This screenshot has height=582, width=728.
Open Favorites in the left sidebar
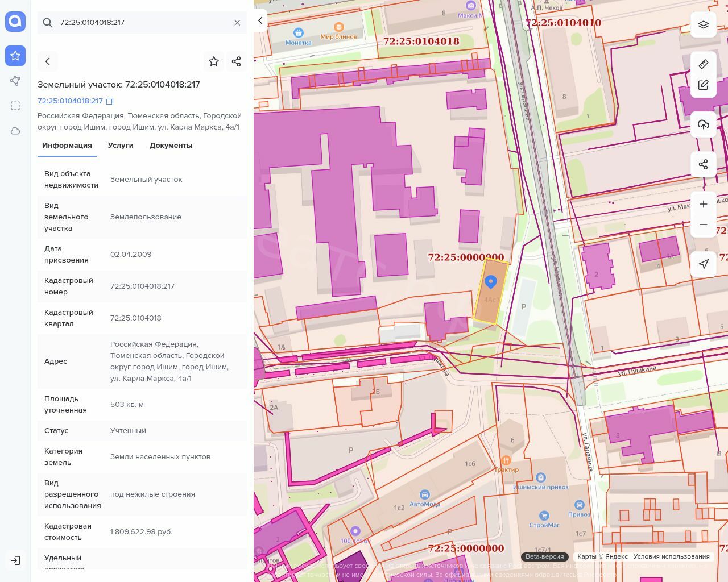click(x=15, y=56)
